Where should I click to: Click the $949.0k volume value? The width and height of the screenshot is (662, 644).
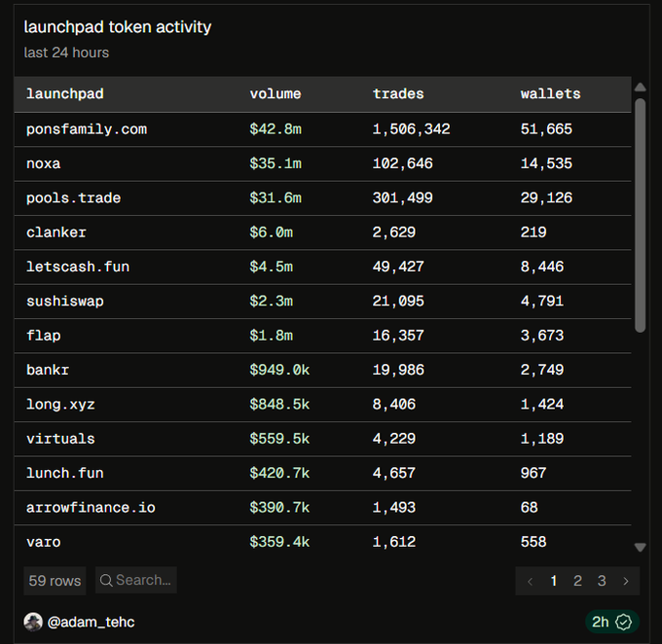(279, 370)
